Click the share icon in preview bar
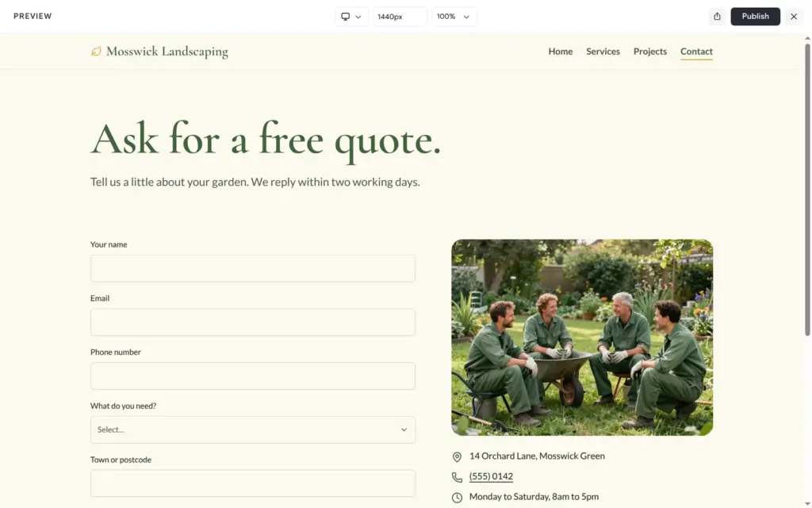 click(x=717, y=17)
